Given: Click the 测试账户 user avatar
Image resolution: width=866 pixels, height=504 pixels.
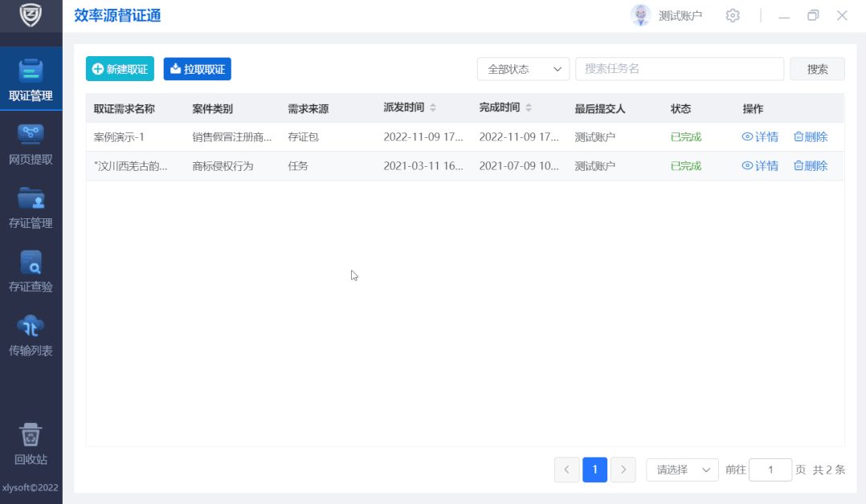Looking at the screenshot, I should 640,15.
